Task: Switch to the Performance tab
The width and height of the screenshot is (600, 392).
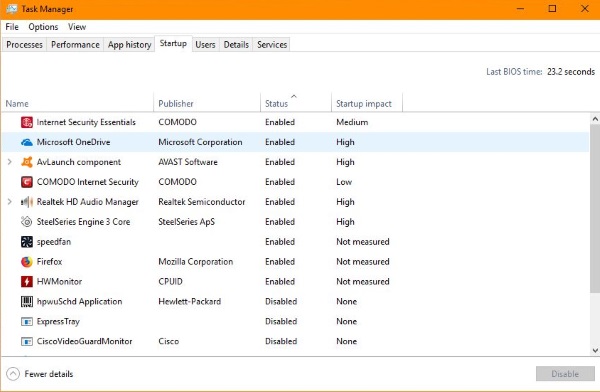Action: click(75, 44)
